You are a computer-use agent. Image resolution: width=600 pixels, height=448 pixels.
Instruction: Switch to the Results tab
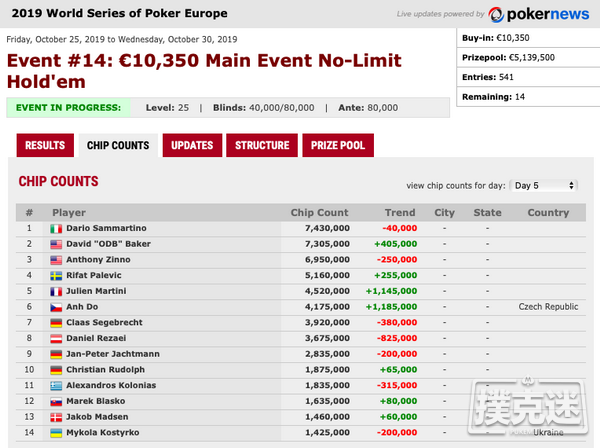(44, 145)
